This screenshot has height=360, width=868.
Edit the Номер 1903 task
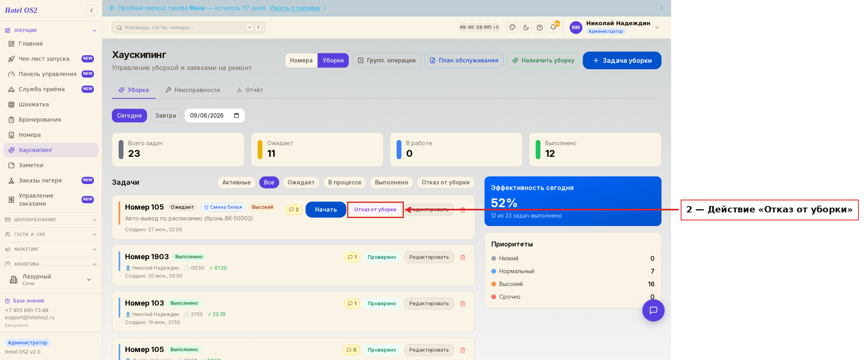[x=429, y=257]
